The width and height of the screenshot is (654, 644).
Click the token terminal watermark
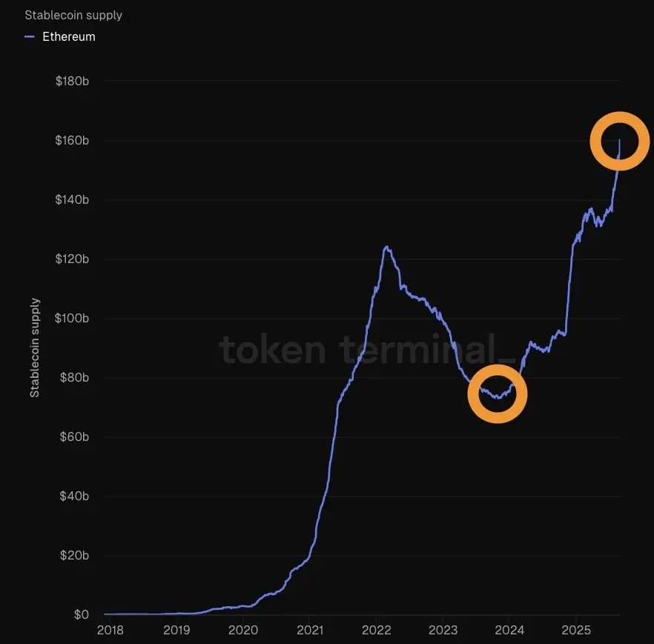[x=367, y=349]
